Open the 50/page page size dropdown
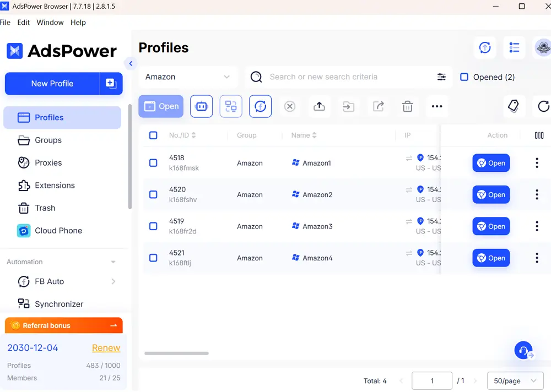This screenshot has width=551, height=392. pos(515,380)
